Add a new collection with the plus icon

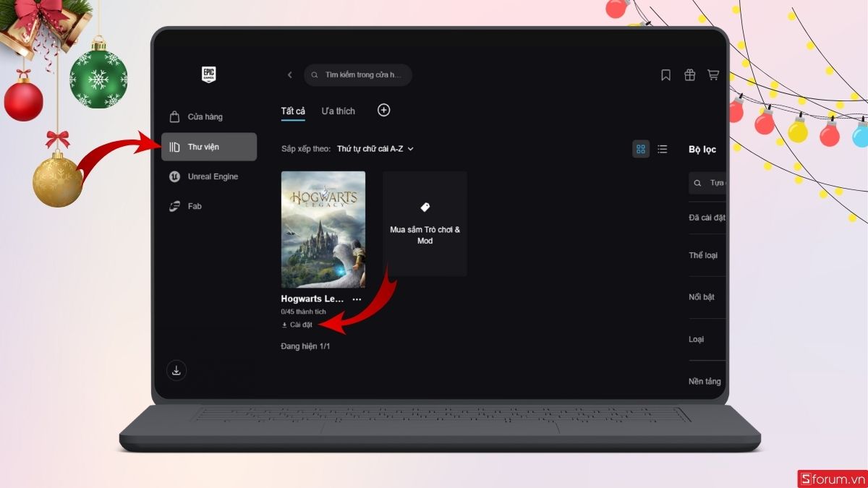(x=384, y=110)
